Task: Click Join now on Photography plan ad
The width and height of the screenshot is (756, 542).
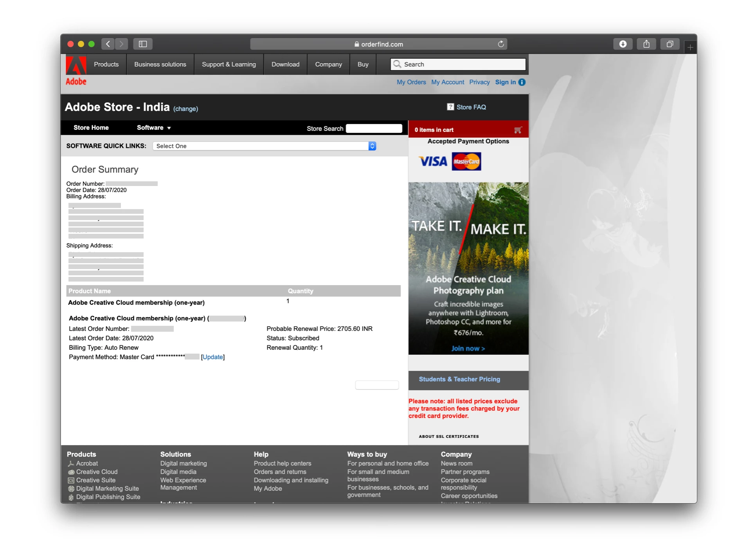Action: (468, 349)
